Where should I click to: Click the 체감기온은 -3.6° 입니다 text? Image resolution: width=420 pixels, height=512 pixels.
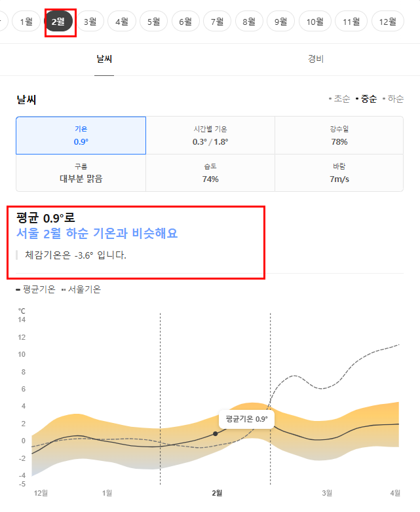tap(75, 255)
